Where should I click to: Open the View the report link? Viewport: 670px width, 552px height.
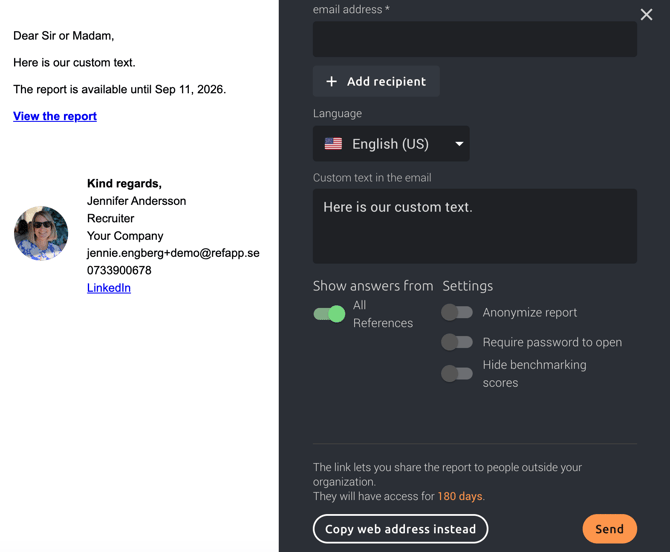pos(55,116)
